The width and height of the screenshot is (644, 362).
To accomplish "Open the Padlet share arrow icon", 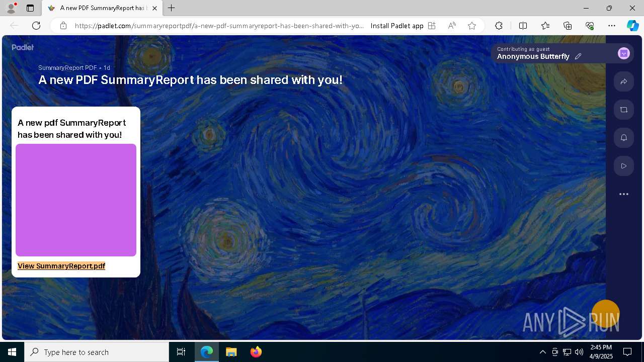I will pyautogui.click(x=624, y=81).
